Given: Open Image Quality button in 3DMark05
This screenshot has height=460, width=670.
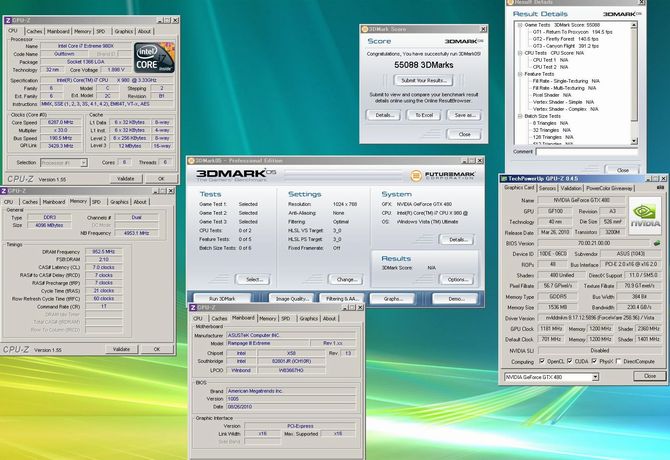Looking at the screenshot, I should tap(292, 299).
